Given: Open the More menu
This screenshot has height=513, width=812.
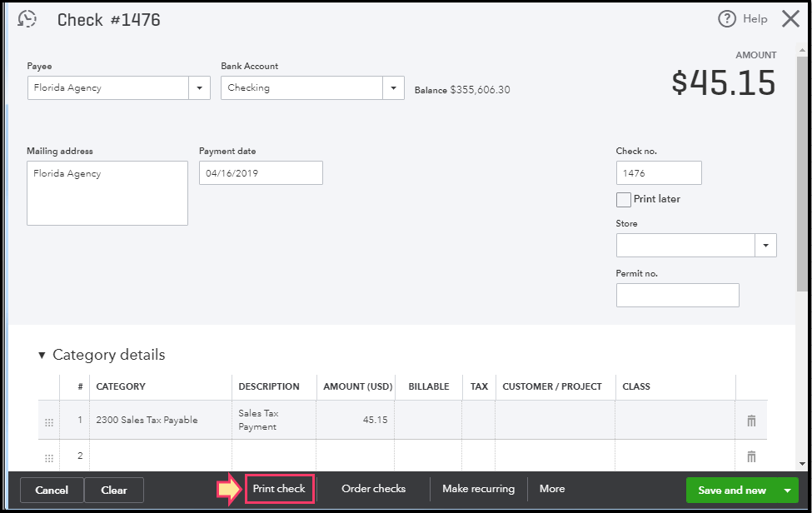Looking at the screenshot, I should point(552,489).
